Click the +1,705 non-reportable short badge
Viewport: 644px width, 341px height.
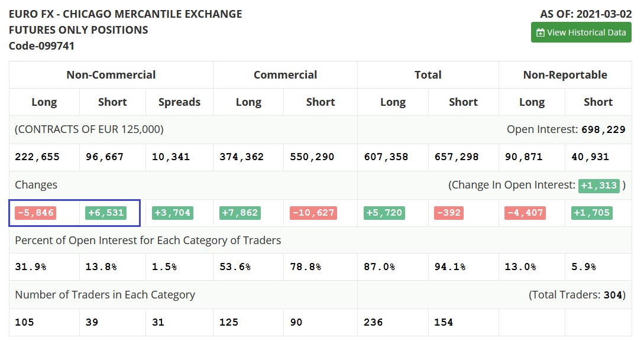[592, 213]
